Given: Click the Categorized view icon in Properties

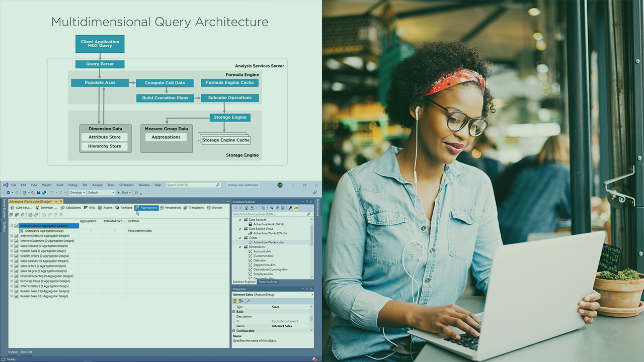Looking at the screenshot, I should (x=235, y=301).
